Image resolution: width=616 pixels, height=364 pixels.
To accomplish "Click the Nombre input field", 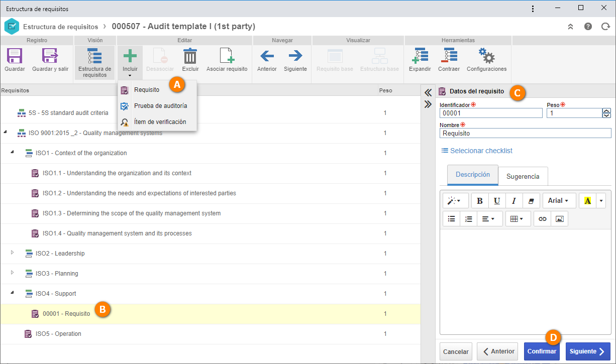I will point(526,134).
